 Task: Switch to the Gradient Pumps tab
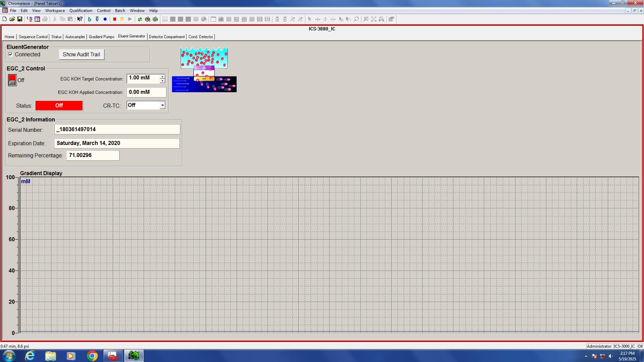pyautogui.click(x=101, y=37)
